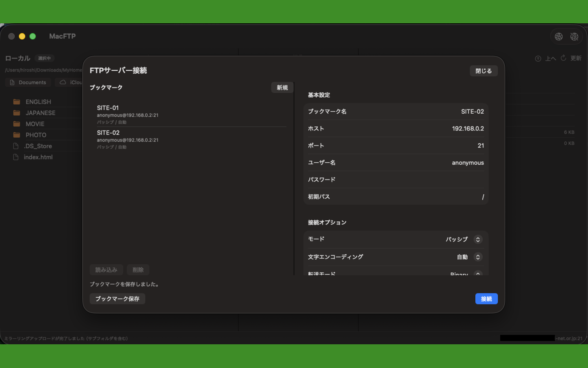The image size is (588, 368).
Task: Select the .DS_Store file icon
Action: (15, 146)
